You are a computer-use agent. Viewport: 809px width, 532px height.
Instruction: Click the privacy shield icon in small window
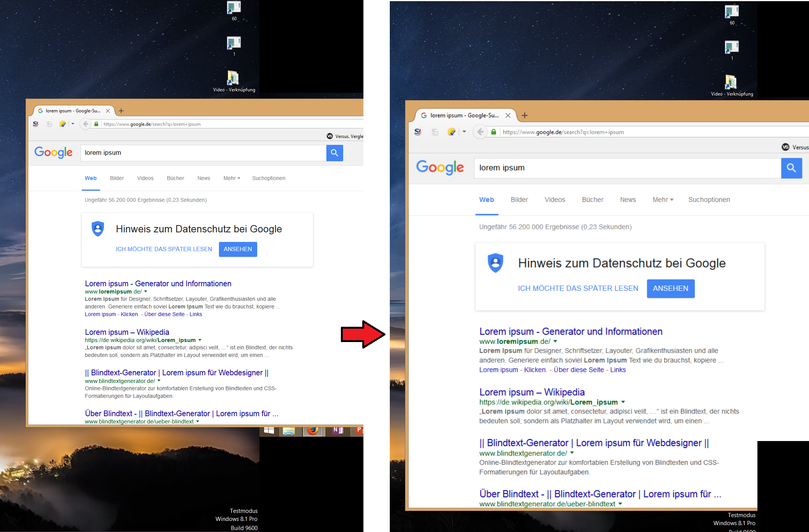tap(98, 229)
